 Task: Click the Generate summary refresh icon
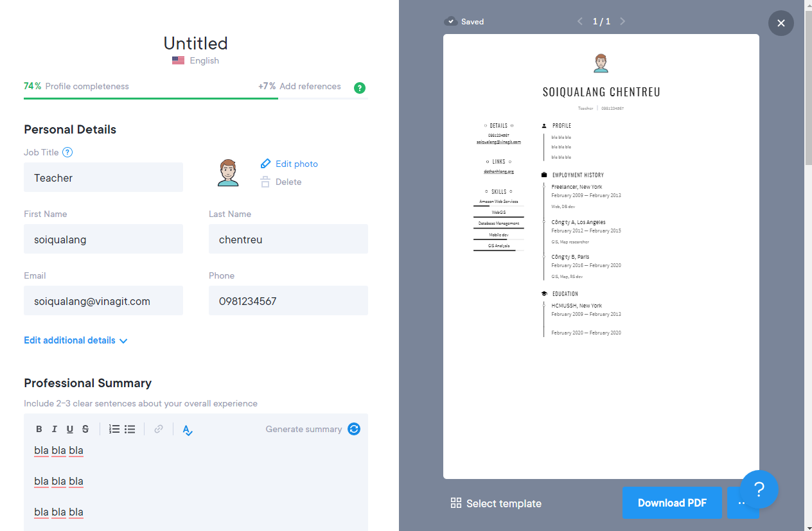(354, 429)
